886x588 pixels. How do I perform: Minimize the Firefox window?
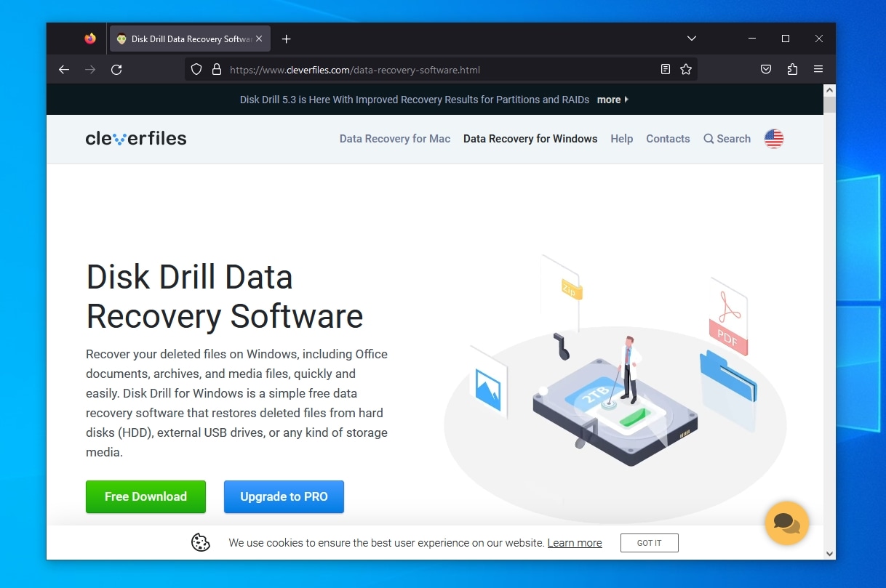(x=752, y=39)
